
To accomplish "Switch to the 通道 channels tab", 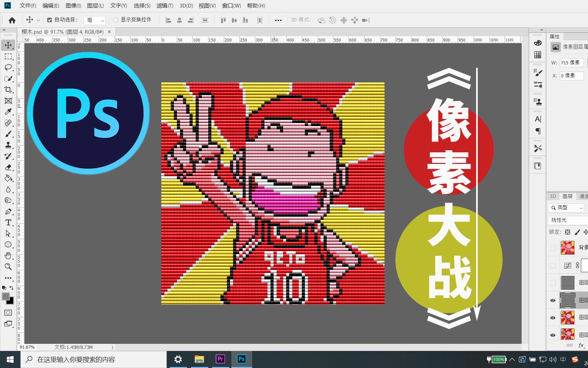I will coord(584,196).
